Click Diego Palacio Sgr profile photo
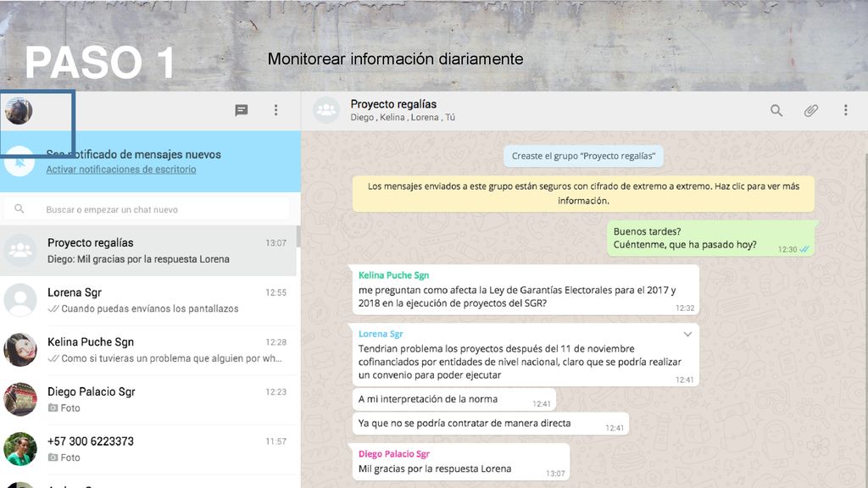This screenshot has height=488, width=868. (x=20, y=400)
